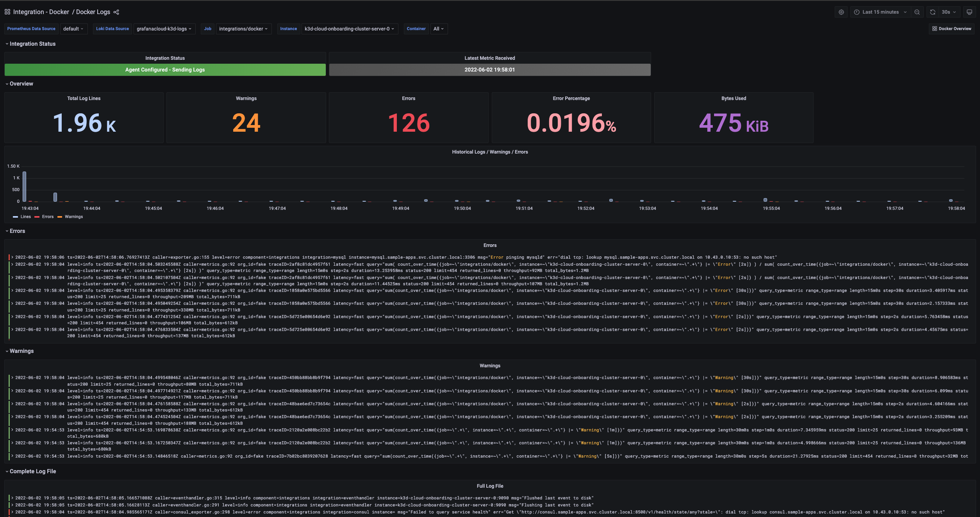Open grafanacloud-k3d-logs Loki source dropdown

click(x=164, y=29)
